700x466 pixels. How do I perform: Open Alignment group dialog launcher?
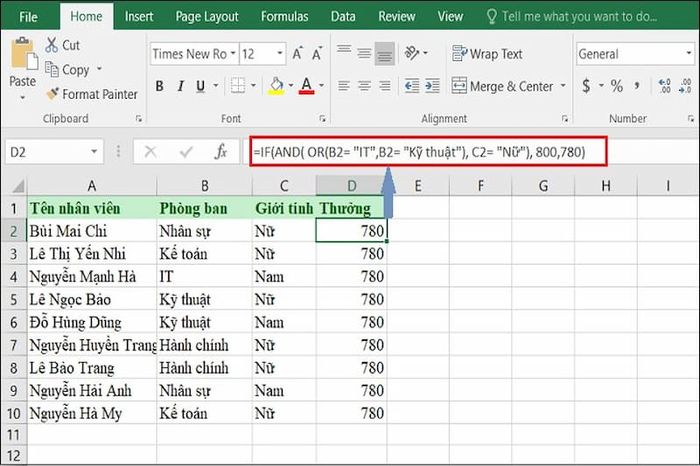pos(565,118)
